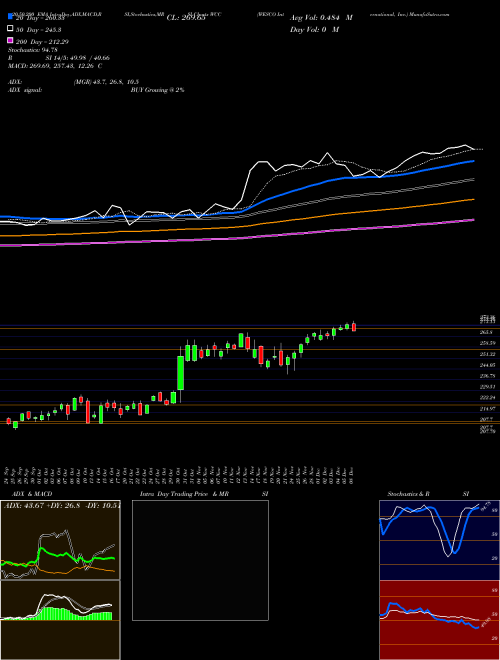This screenshot has width=500, height=660.
Task: Click the blue 20 Day legend swatch
Action: (10, 17)
